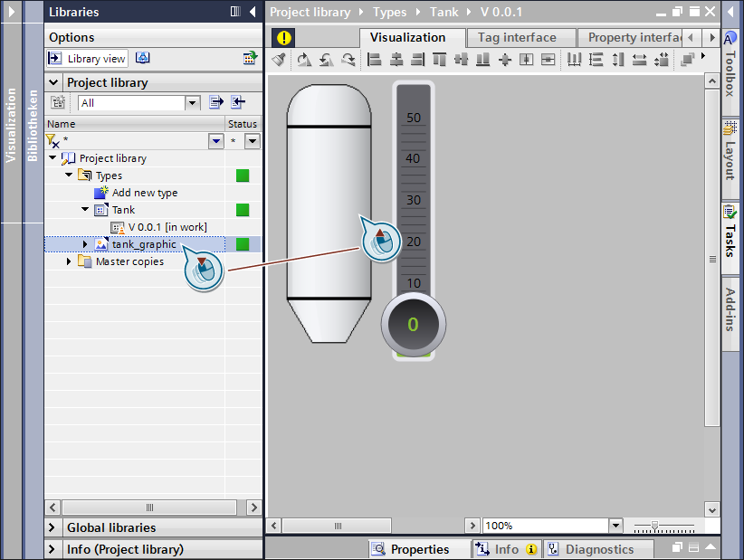Switch to the Tag interface tab
Screen dimensions: 744x560
(x=518, y=38)
